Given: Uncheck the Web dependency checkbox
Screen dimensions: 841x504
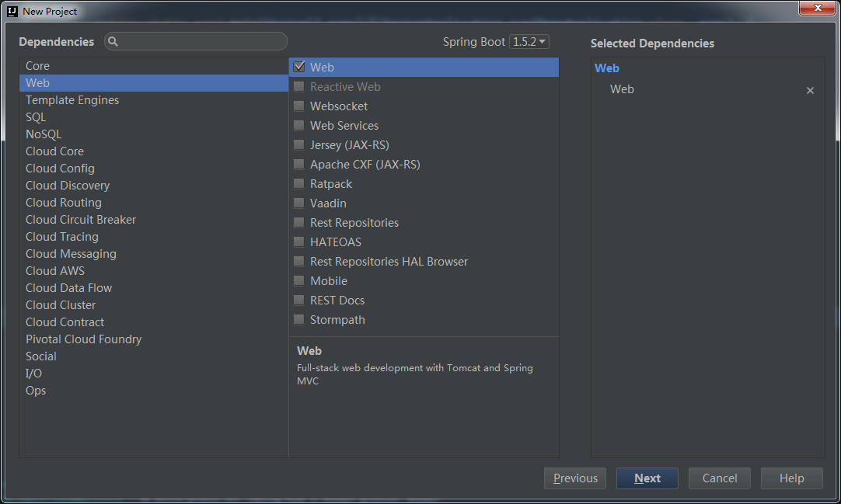Looking at the screenshot, I should click(299, 67).
